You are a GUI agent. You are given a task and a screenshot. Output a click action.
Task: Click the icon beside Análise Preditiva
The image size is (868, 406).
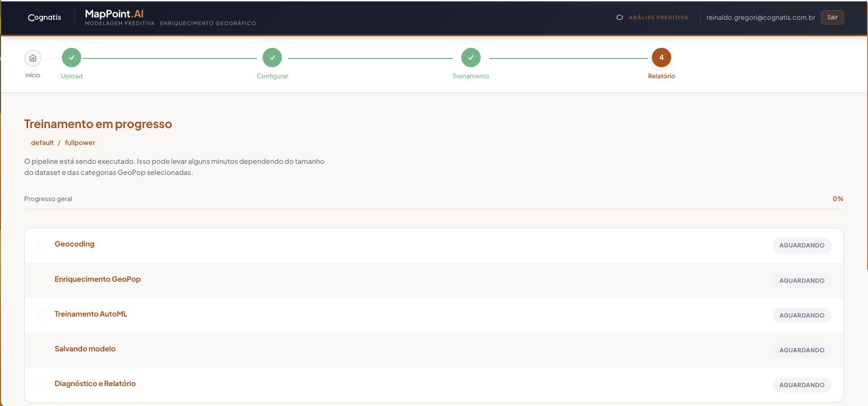[620, 17]
